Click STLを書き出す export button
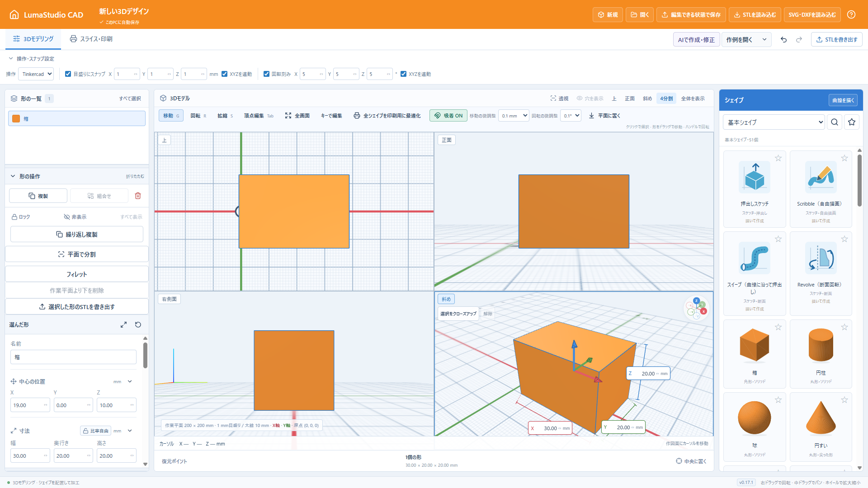Image resolution: width=868 pixels, height=488 pixels. (x=837, y=40)
